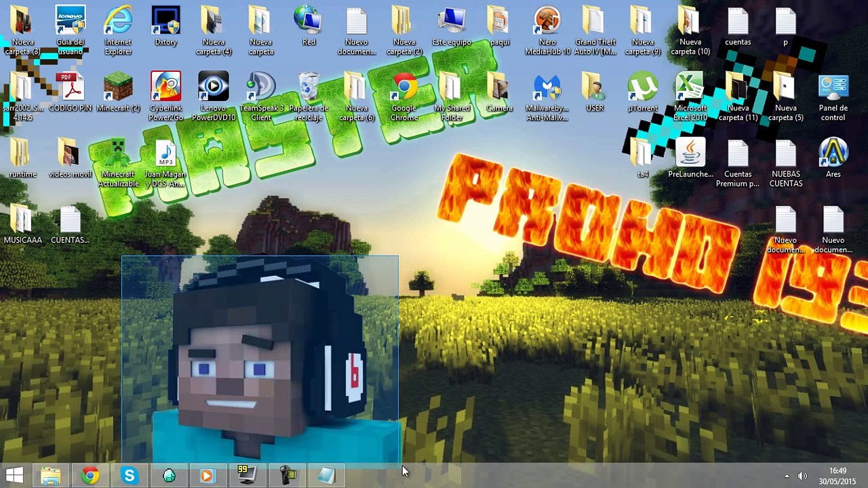Viewport: 868px width, 488px height.
Task: Select the Microsoft Excel 2010 shortcut
Action: (690, 96)
